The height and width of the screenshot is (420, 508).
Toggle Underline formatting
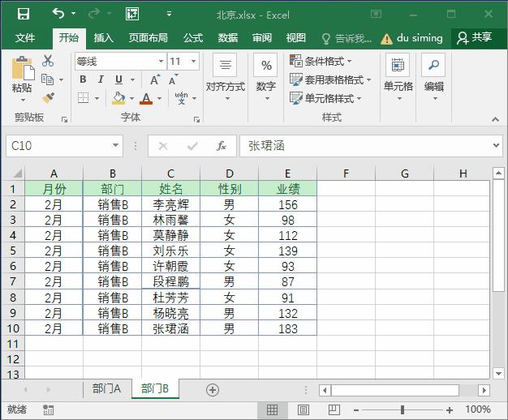click(119, 79)
